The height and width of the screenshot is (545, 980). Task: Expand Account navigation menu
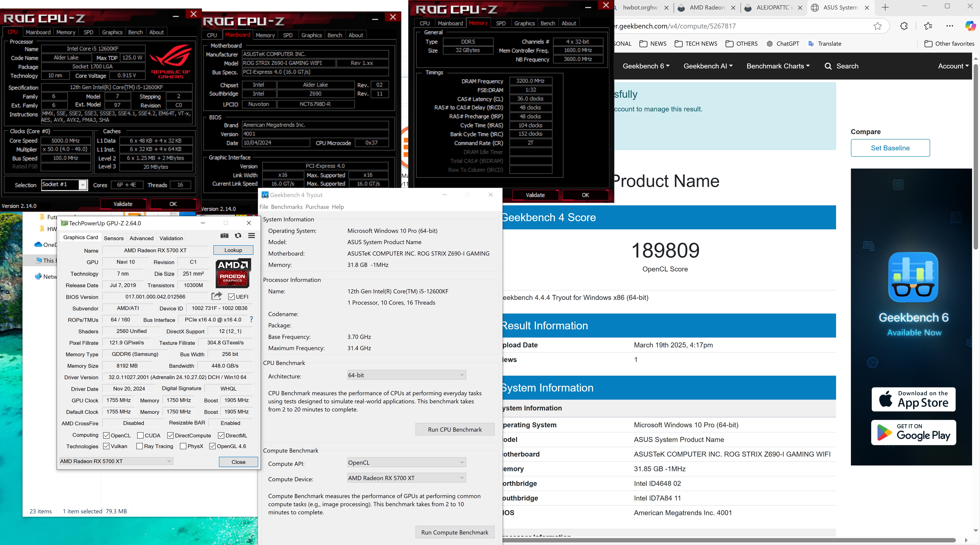[953, 66]
